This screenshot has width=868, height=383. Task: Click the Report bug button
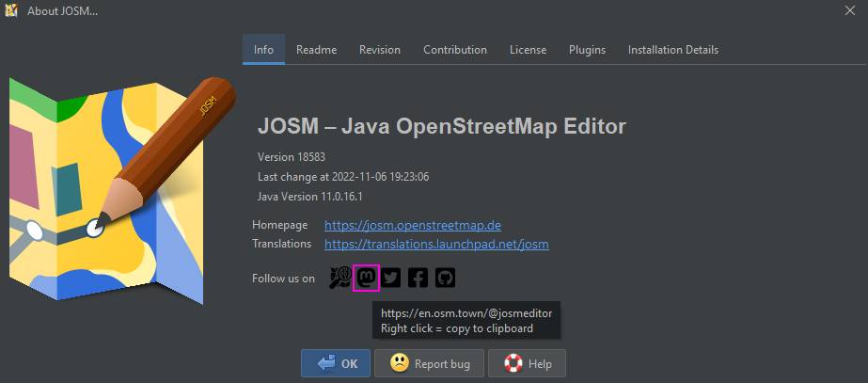point(429,363)
